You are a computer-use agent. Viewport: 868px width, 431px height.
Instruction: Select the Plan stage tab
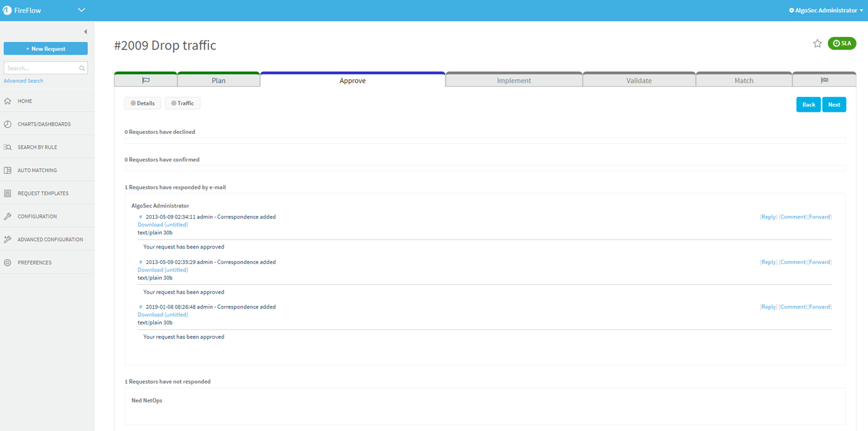[x=218, y=81]
